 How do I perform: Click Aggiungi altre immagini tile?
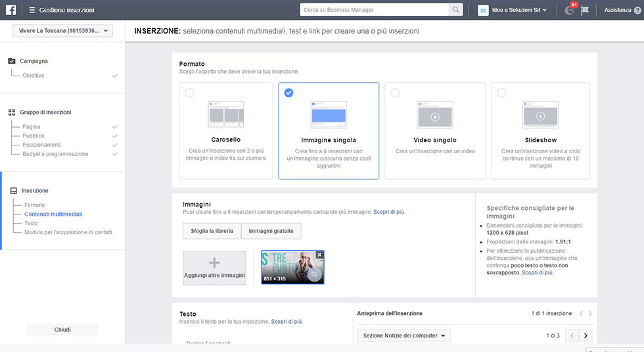pyautogui.click(x=214, y=268)
